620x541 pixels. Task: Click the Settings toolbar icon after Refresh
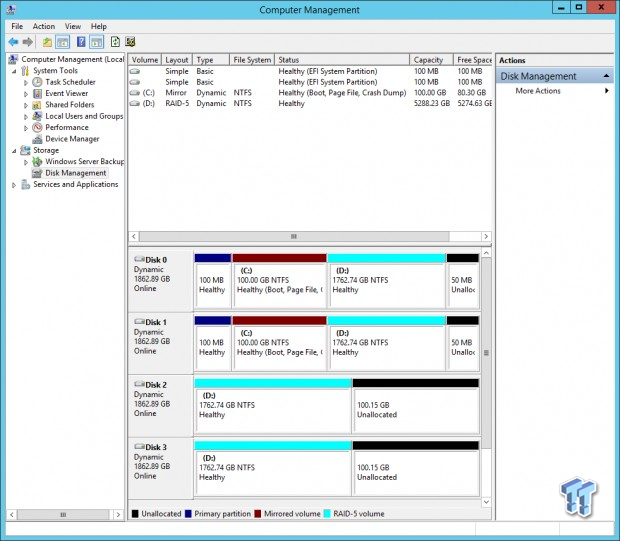click(x=130, y=42)
